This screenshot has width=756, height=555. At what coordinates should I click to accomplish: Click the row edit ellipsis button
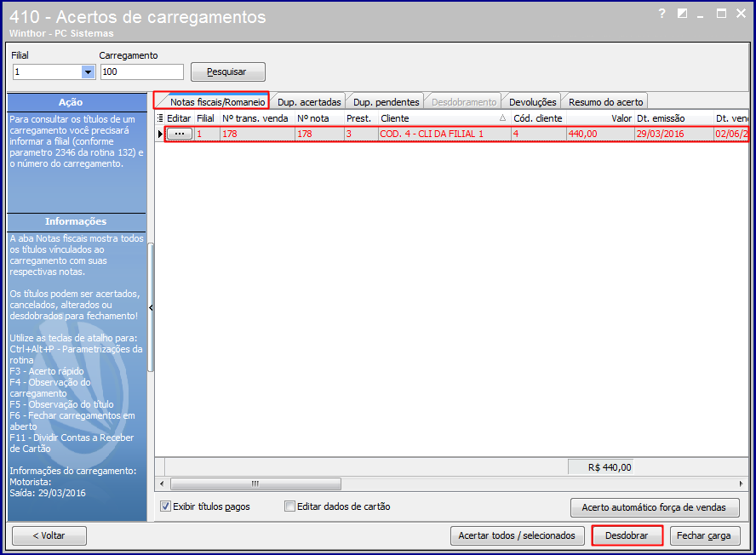point(180,134)
